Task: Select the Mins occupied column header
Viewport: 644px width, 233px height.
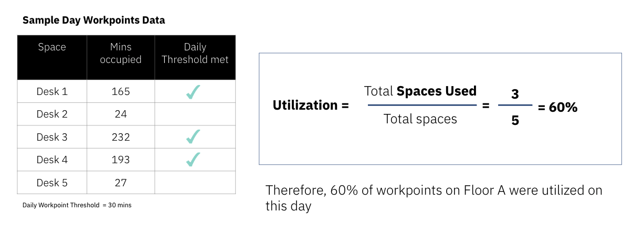Action: 121,57
